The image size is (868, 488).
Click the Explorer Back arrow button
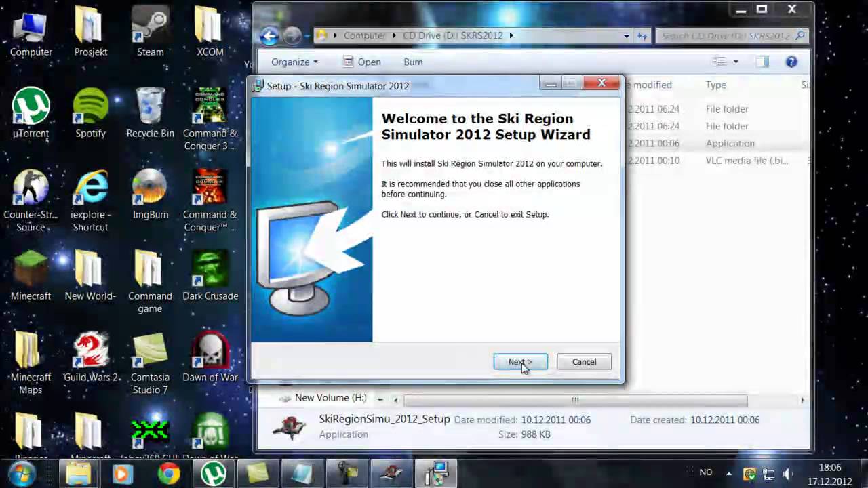click(269, 35)
